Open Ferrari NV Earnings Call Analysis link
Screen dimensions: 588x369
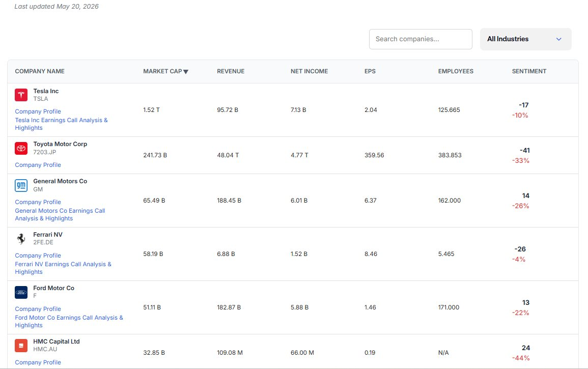tap(63, 268)
